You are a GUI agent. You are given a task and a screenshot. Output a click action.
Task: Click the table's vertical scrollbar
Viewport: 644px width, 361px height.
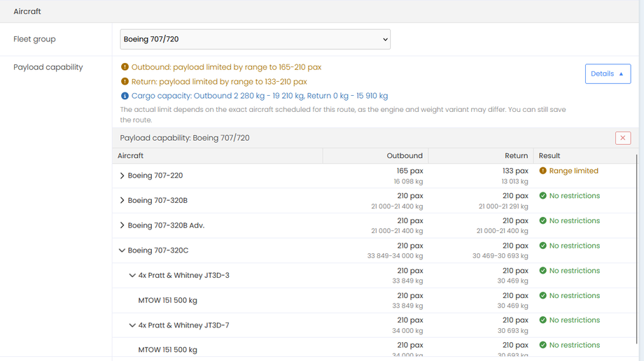(x=636, y=249)
